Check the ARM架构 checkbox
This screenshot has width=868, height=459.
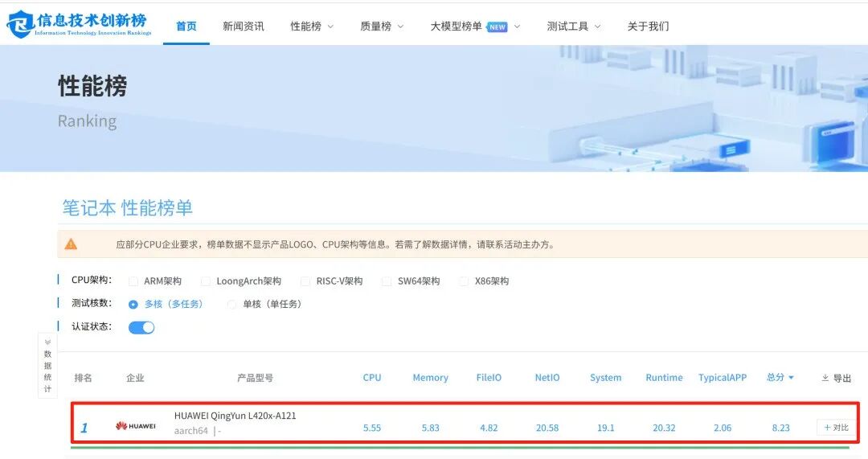(133, 281)
